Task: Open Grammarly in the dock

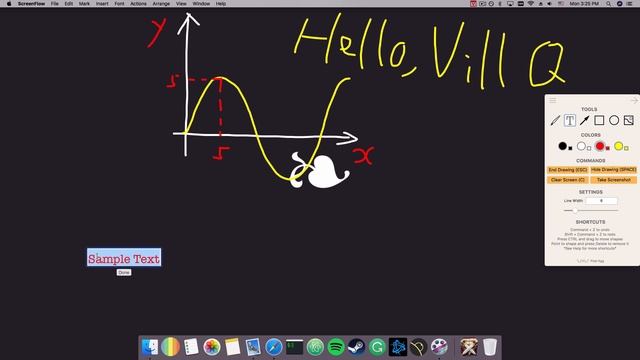Action: 377,347
